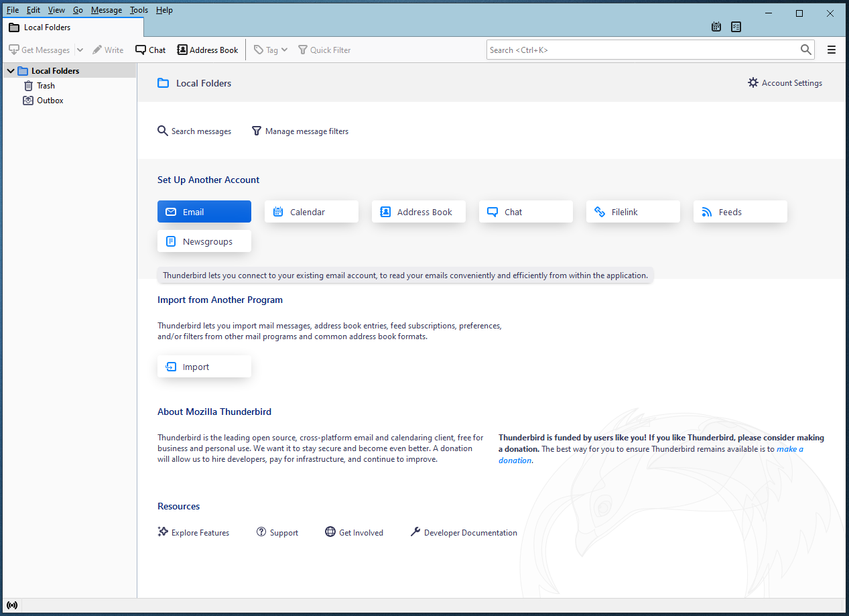This screenshot has width=849, height=616.
Task: Set up a Feeds account
Action: click(x=740, y=212)
